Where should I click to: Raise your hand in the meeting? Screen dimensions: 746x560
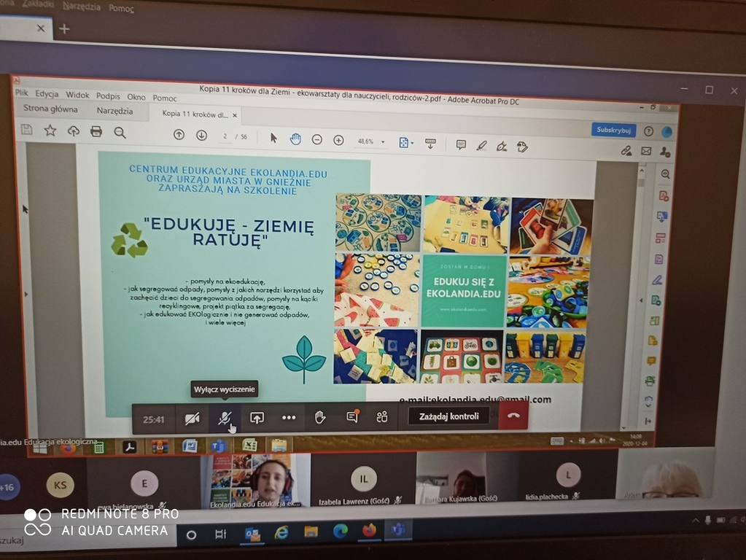point(319,417)
